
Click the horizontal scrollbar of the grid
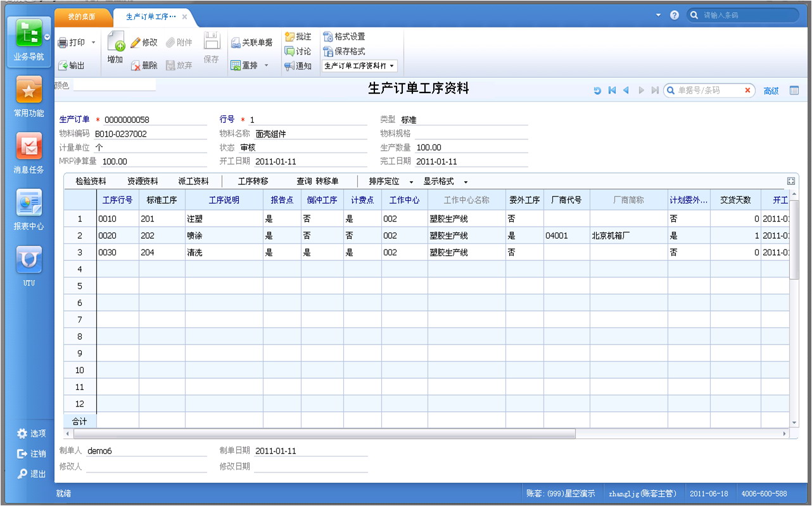(324, 434)
